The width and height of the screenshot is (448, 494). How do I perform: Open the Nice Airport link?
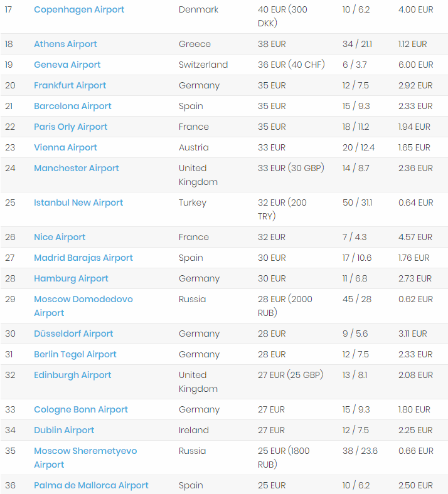coord(60,237)
